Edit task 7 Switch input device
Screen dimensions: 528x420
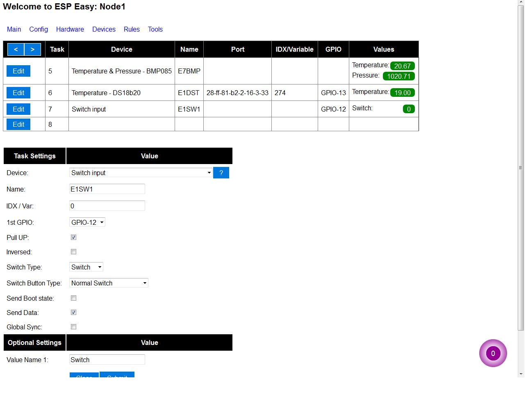point(18,109)
